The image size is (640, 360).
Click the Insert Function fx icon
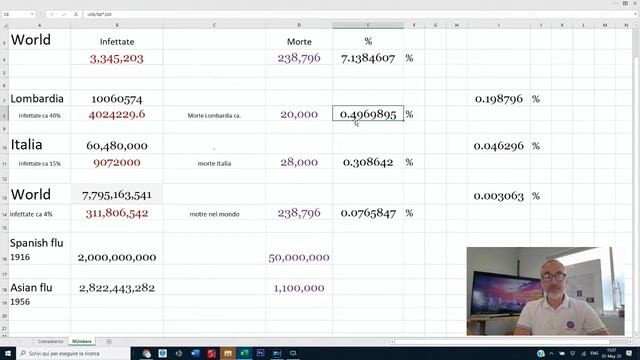[76, 14]
